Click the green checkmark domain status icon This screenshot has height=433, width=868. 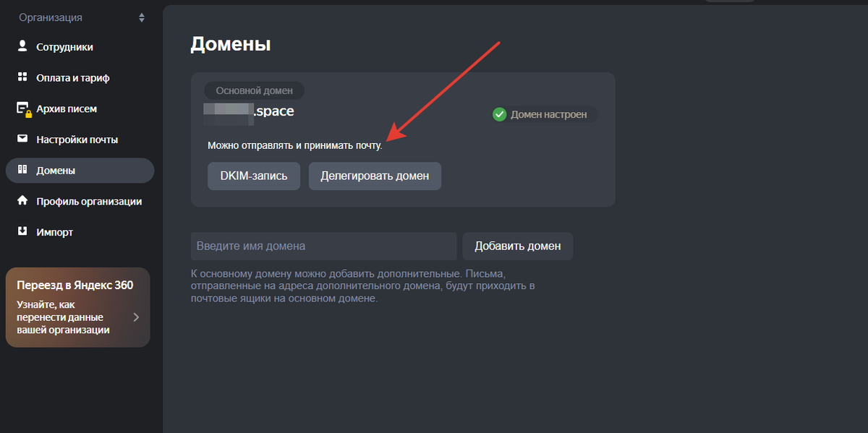coord(499,114)
